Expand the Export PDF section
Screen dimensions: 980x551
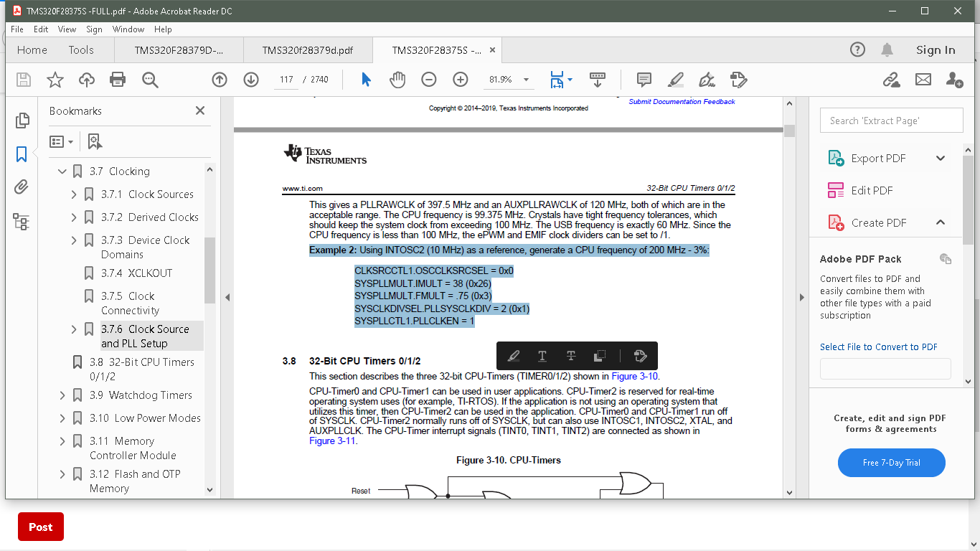pos(941,159)
